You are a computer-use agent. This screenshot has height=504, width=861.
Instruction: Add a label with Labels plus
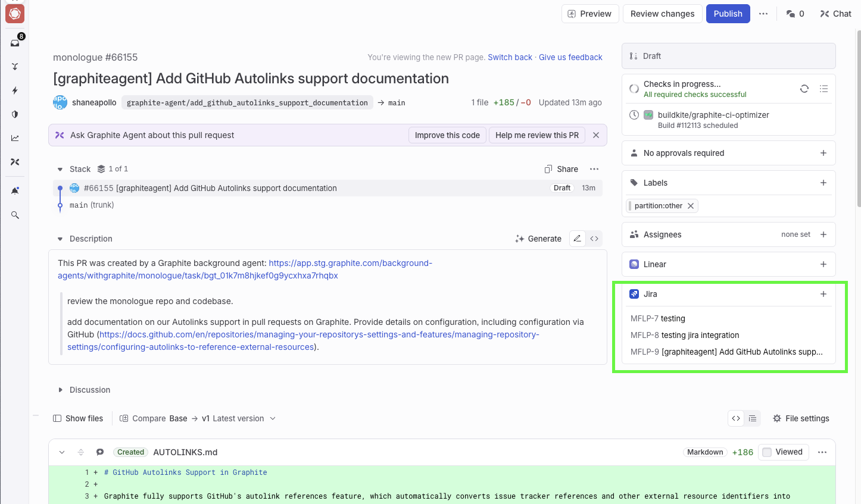pyautogui.click(x=823, y=183)
